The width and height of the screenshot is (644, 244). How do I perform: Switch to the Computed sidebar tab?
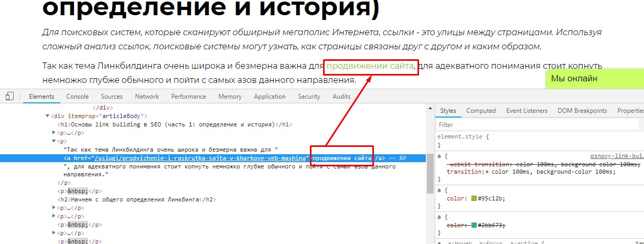tap(481, 111)
